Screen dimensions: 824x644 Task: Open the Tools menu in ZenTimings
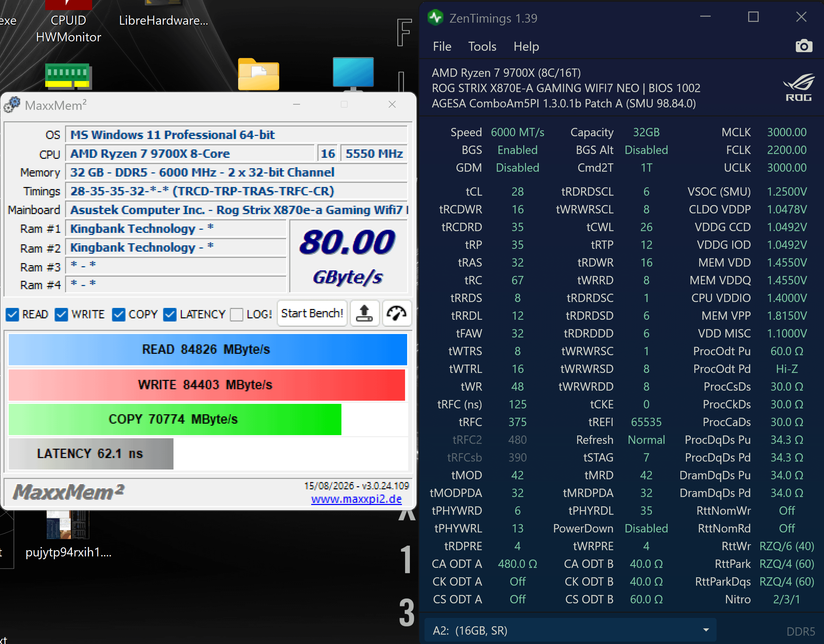482,46
